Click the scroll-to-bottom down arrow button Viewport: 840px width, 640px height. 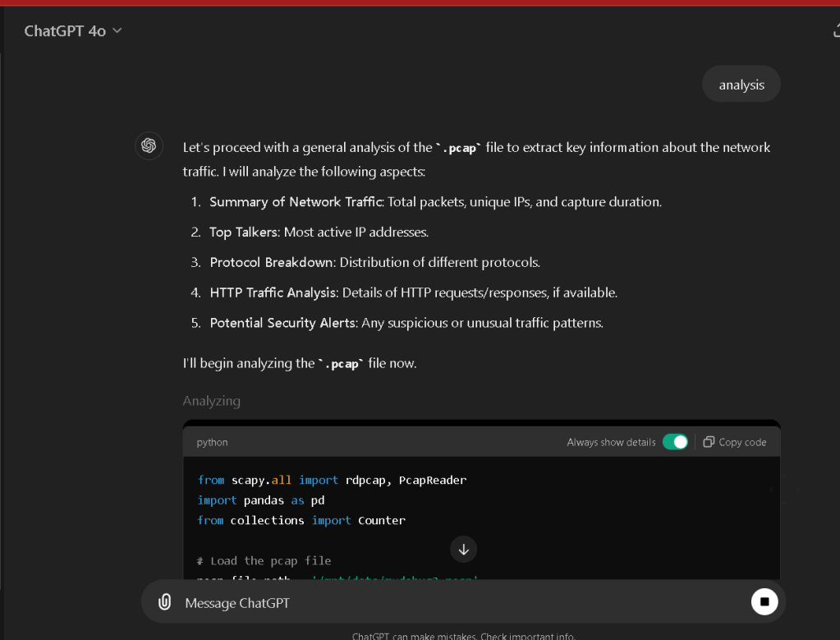(463, 550)
